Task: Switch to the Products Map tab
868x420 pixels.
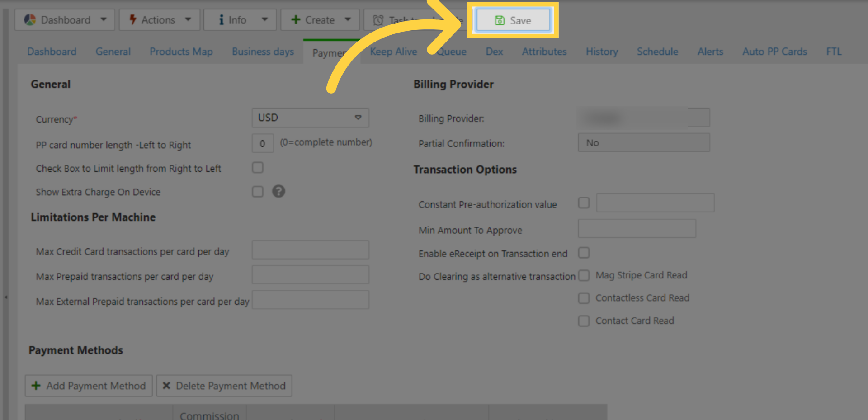Action: (x=181, y=52)
